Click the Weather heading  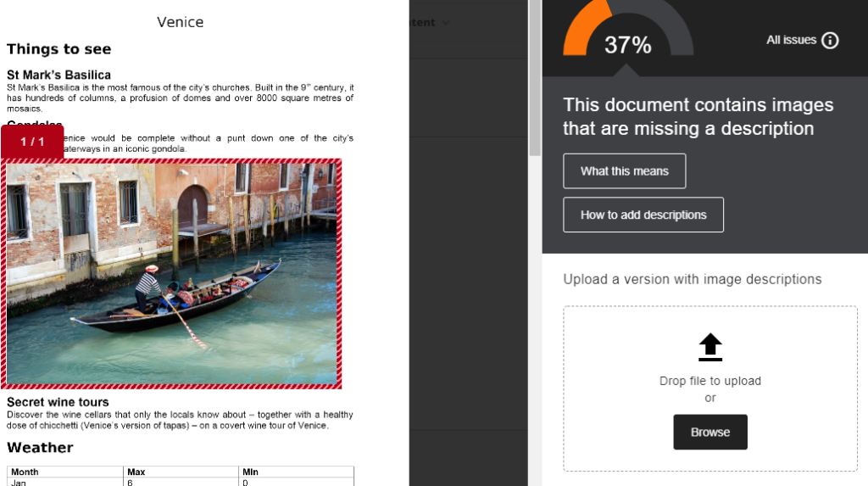[40, 448]
